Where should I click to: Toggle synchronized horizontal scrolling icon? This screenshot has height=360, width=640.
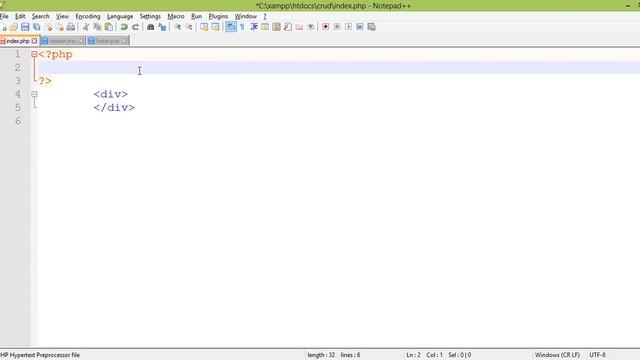point(215,27)
